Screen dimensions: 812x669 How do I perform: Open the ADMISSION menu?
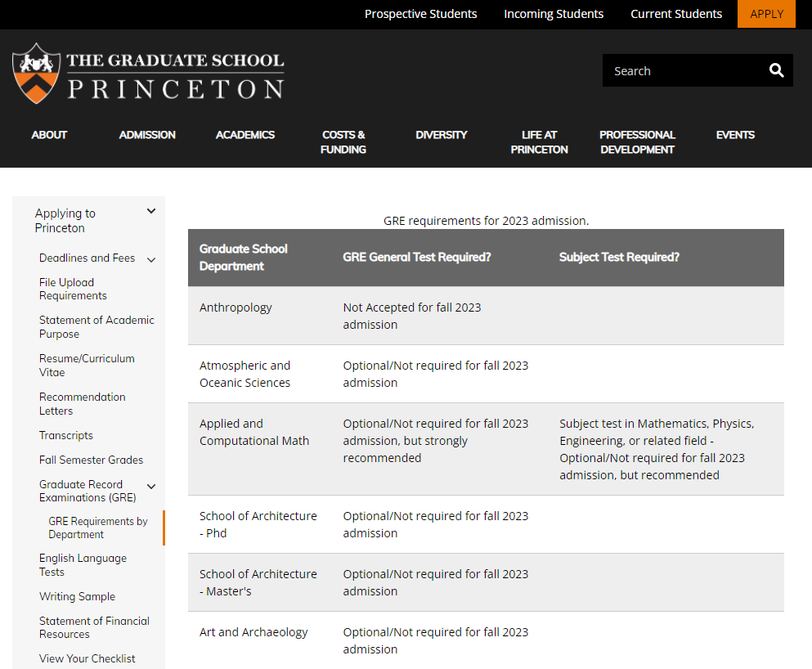(x=147, y=135)
